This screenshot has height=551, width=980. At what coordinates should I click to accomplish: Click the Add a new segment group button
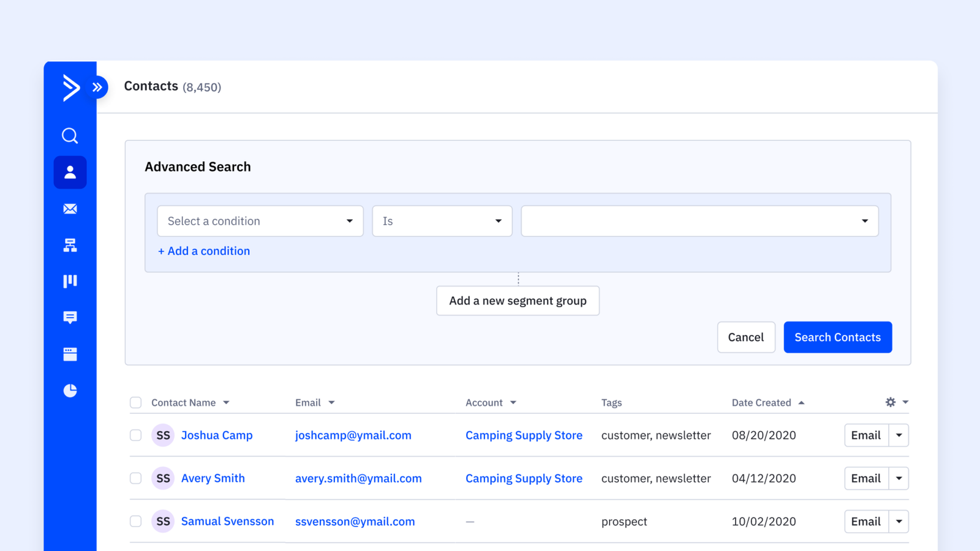[518, 301]
